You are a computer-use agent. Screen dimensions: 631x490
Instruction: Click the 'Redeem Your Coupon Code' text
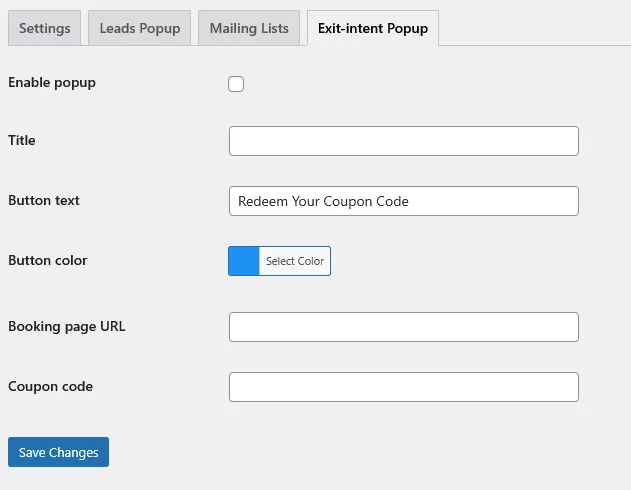tap(323, 201)
